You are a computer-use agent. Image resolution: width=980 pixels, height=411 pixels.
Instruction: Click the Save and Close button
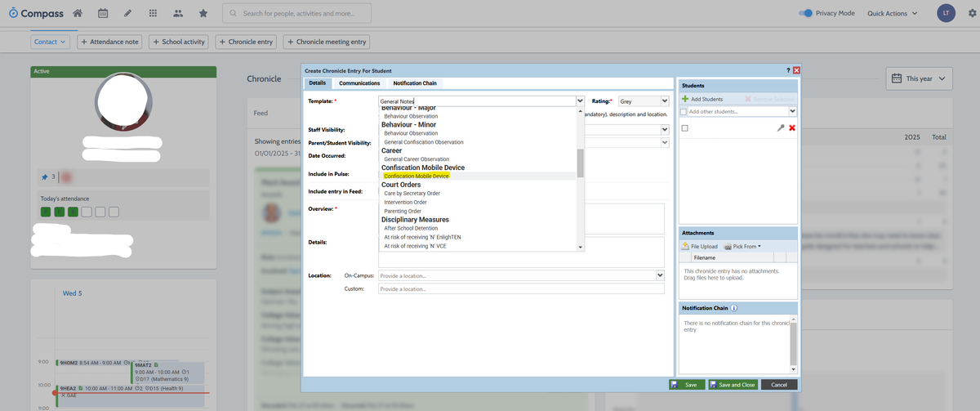click(732, 385)
